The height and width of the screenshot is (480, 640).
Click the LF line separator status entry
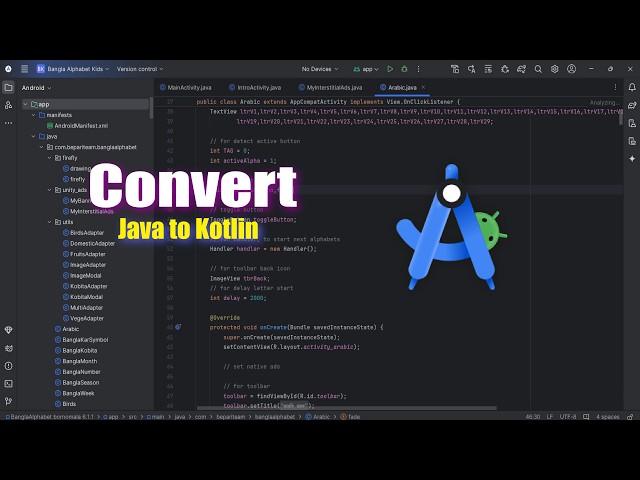550,417
